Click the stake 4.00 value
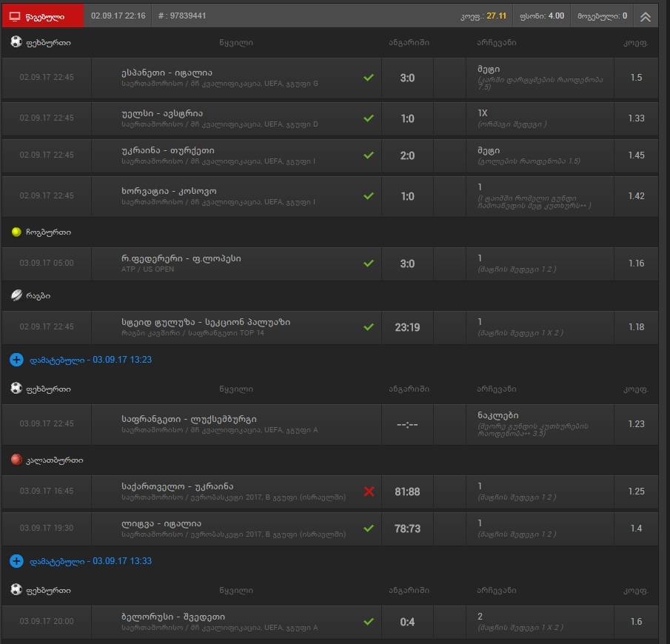 click(556, 16)
